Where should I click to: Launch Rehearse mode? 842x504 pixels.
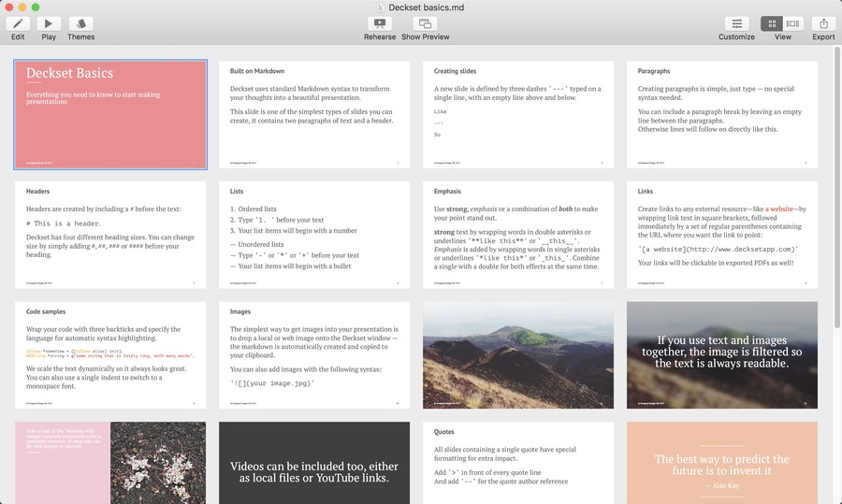click(380, 23)
